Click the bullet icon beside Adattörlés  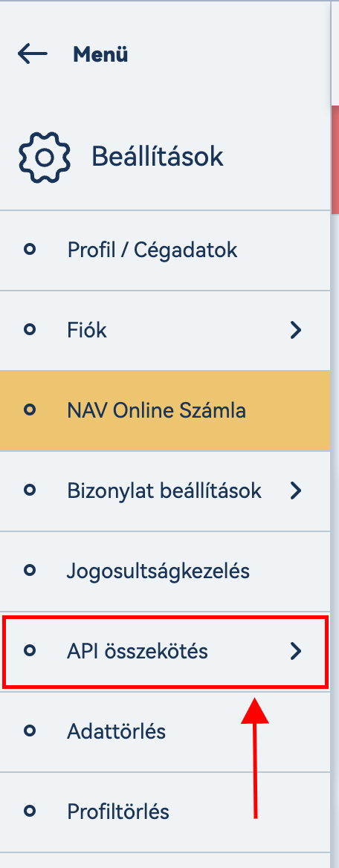[30, 731]
